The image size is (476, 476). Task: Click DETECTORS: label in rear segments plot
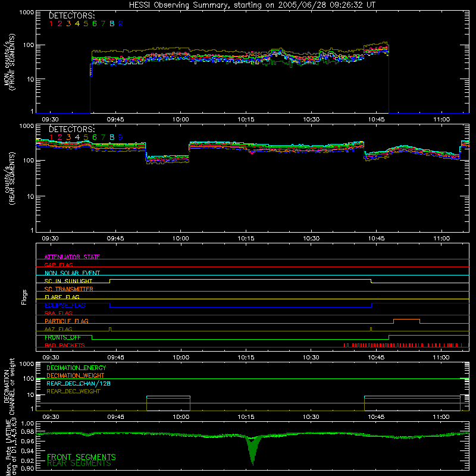click(x=72, y=129)
